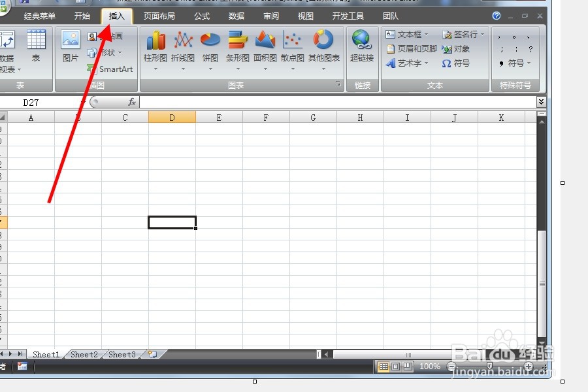Select column K header
The image size is (588, 392).
[501, 118]
